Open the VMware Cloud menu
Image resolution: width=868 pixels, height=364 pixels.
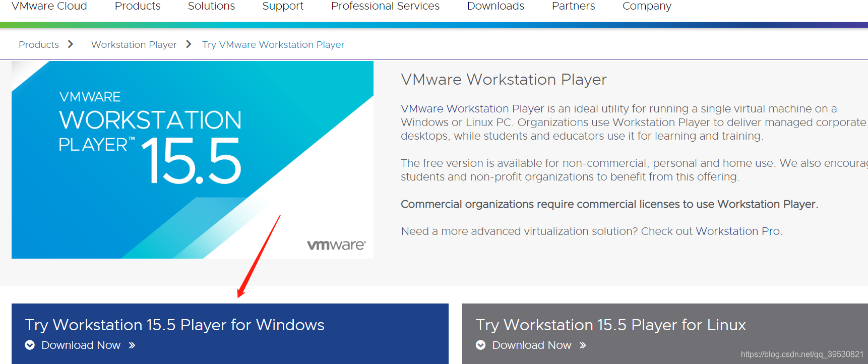tap(49, 6)
